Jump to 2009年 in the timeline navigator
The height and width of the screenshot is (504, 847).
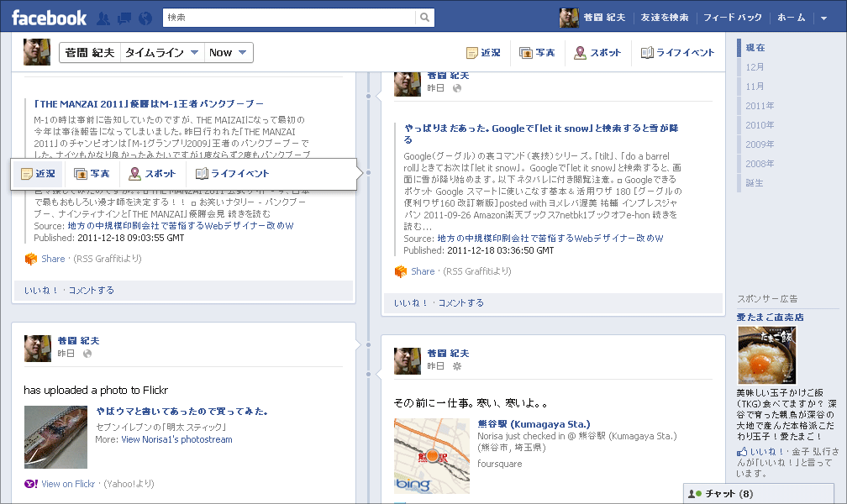[760, 144]
